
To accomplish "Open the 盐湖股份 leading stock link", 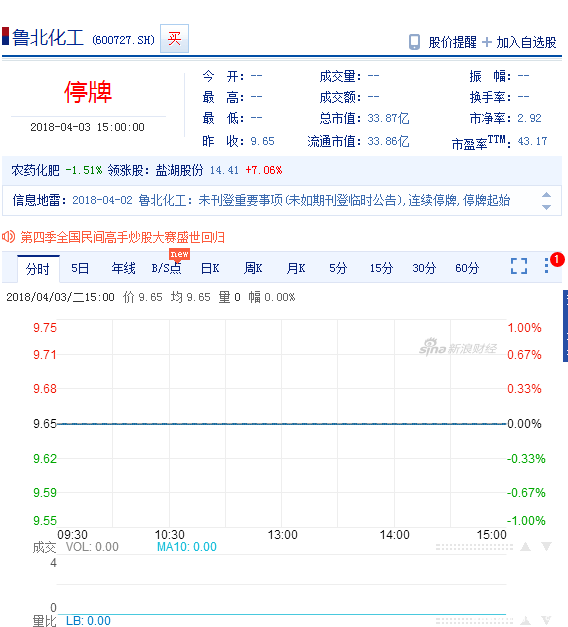I will [179, 170].
